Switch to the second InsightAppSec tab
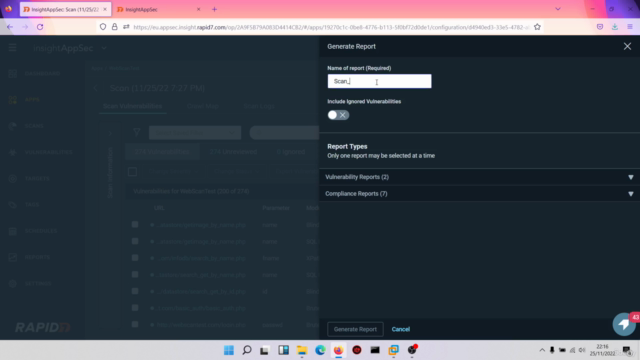 158,9
